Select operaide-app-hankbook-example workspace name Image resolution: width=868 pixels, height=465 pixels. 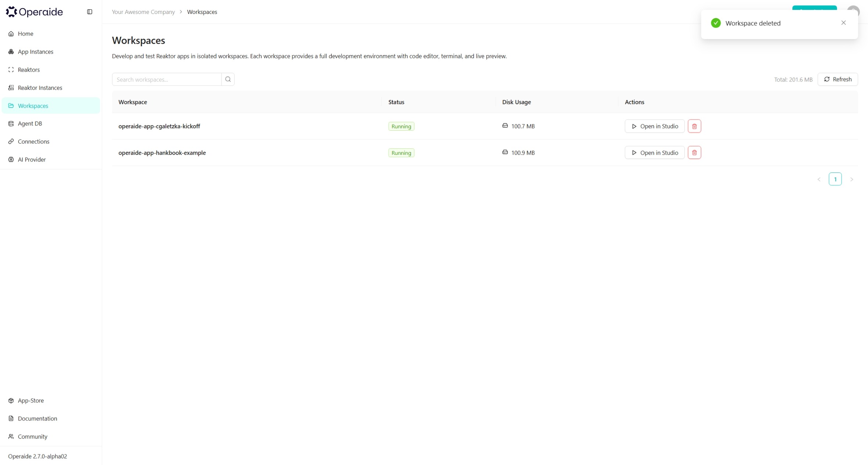(162, 153)
